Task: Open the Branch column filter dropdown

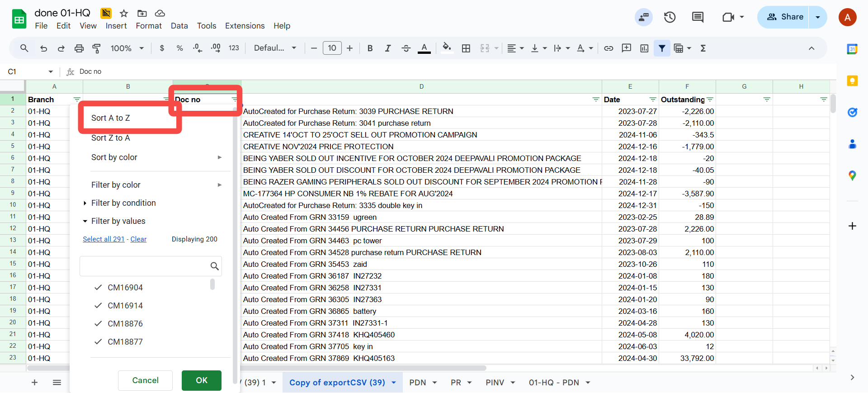Action: [x=77, y=99]
